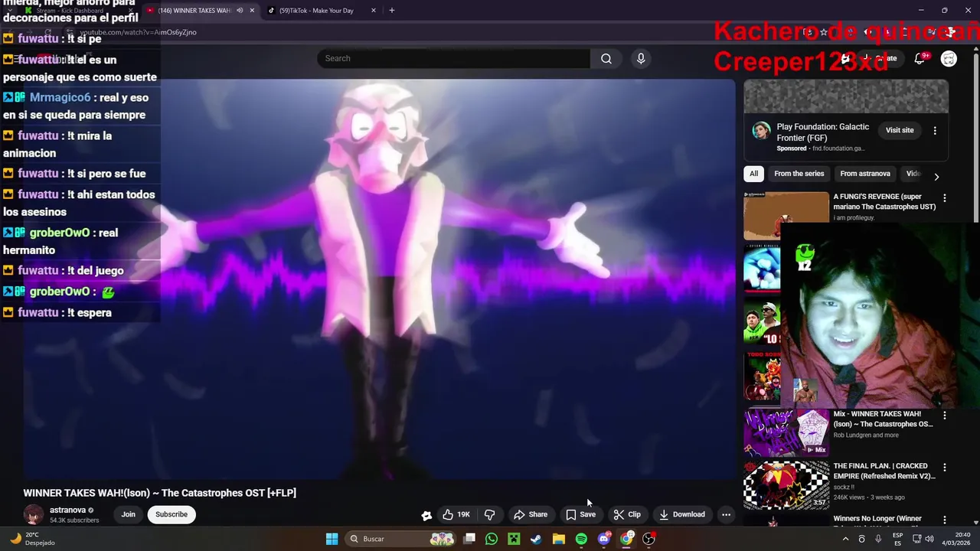Open OBS Studio from taskbar
The width and height of the screenshot is (980, 551).
[x=649, y=539]
